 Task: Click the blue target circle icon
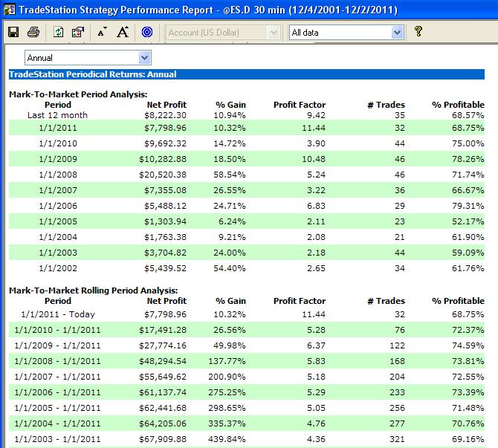tap(147, 32)
